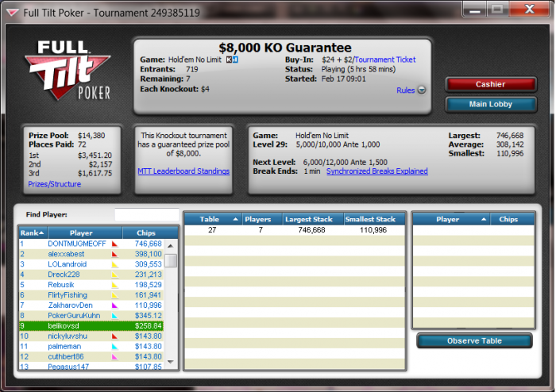This screenshot has height=392, width=556.
Task: Sort tables by Players column header
Action: click(262, 219)
